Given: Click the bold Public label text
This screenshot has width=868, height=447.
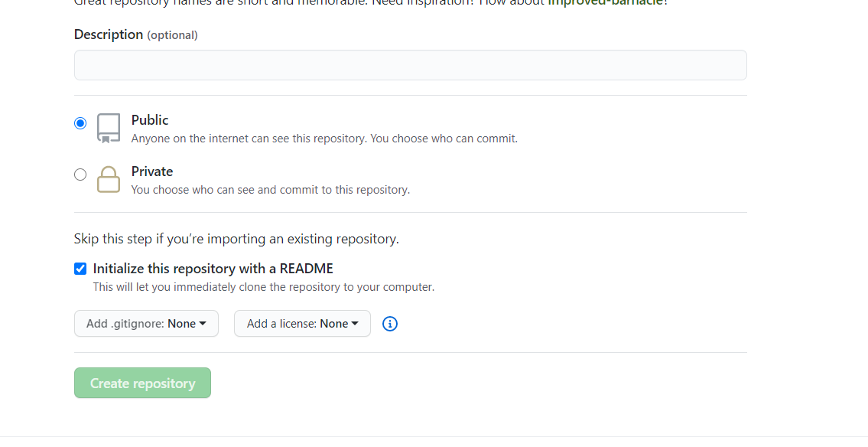Looking at the screenshot, I should point(149,120).
